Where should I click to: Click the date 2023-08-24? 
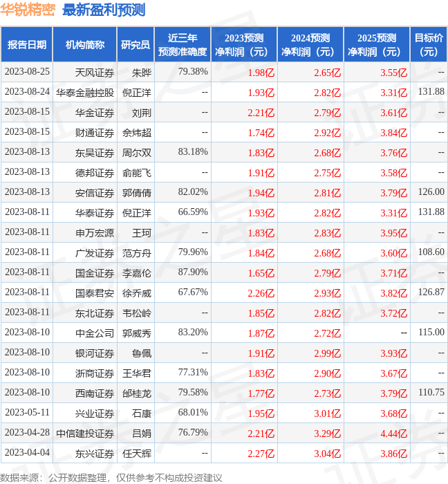pyautogui.click(x=27, y=92)
